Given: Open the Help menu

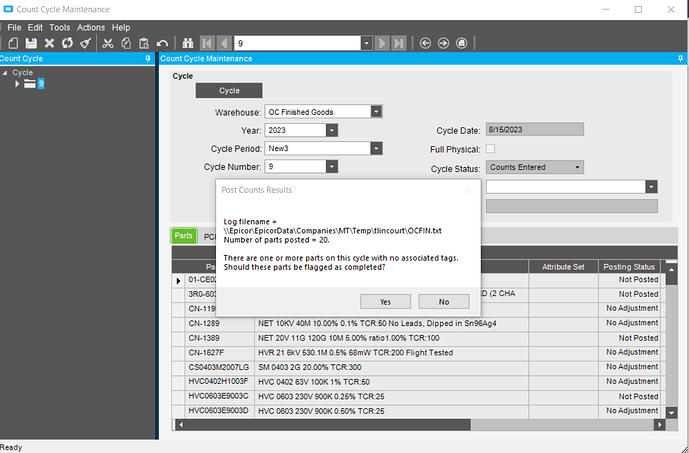Looking at the screenshot, I should (x=121, y=27).
